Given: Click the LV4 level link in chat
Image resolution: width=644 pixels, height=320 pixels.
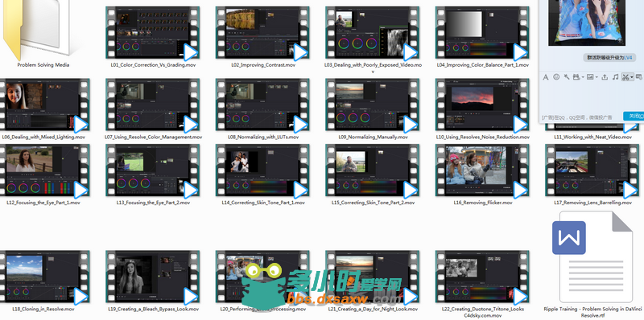Looking at the screenshot, I should point(628,58).
